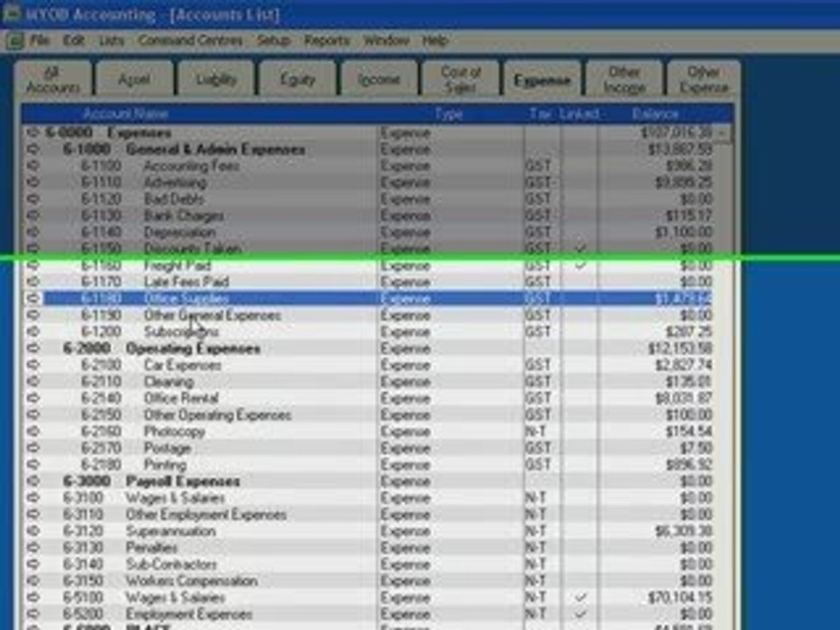Open the Help menu
The width and height of the screenshot is (840, 630).
click(435, 40)
